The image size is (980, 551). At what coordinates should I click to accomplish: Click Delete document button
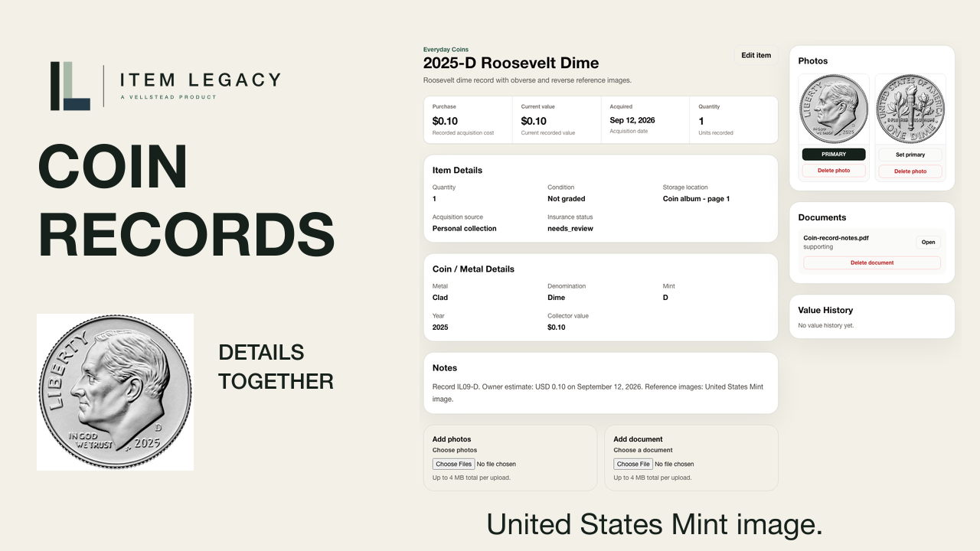click(872, 262)
